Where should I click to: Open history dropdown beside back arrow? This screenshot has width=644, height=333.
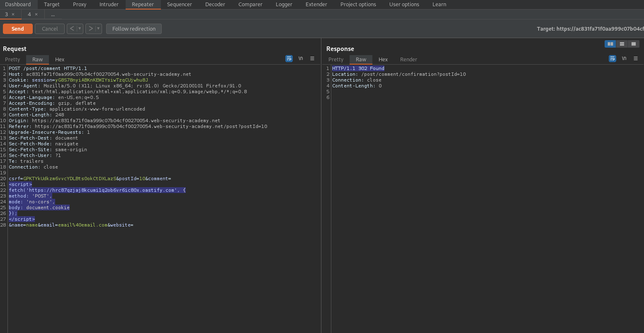point(80,29)
